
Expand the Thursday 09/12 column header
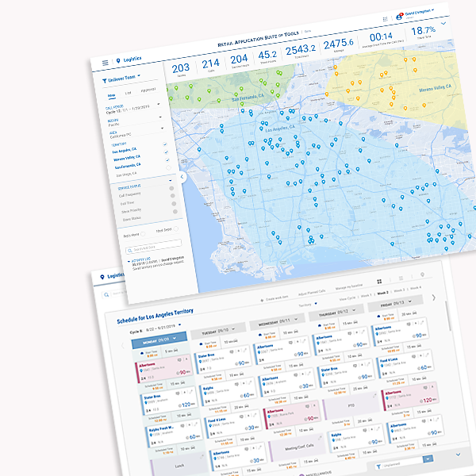coord(336,313)
